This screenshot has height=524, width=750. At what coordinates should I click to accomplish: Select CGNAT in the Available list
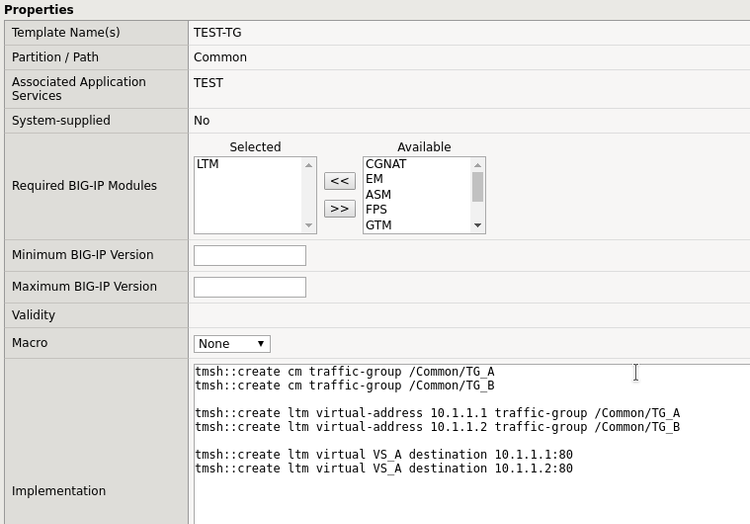pos(386,164)
